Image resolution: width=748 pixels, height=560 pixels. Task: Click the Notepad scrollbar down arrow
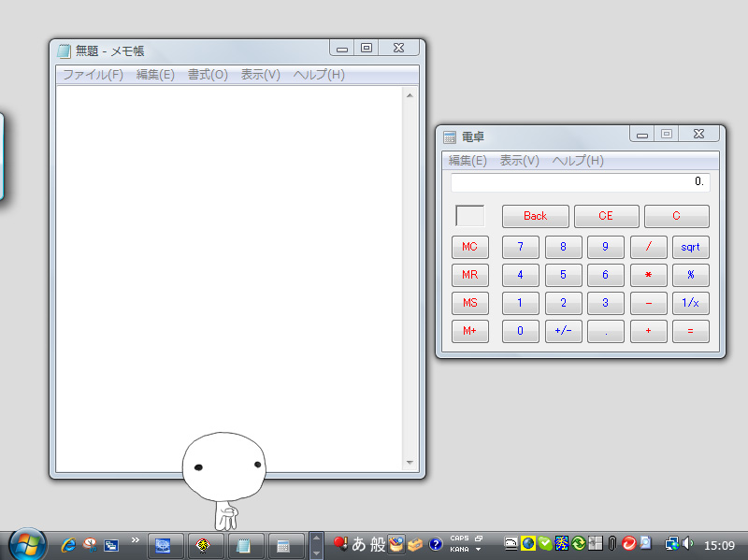coord(410,463)
